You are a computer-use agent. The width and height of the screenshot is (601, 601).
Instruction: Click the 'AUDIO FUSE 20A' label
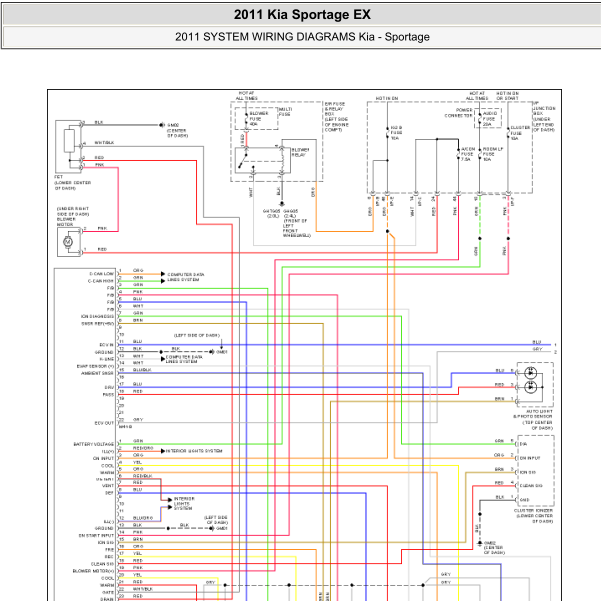tap(490, 119)
